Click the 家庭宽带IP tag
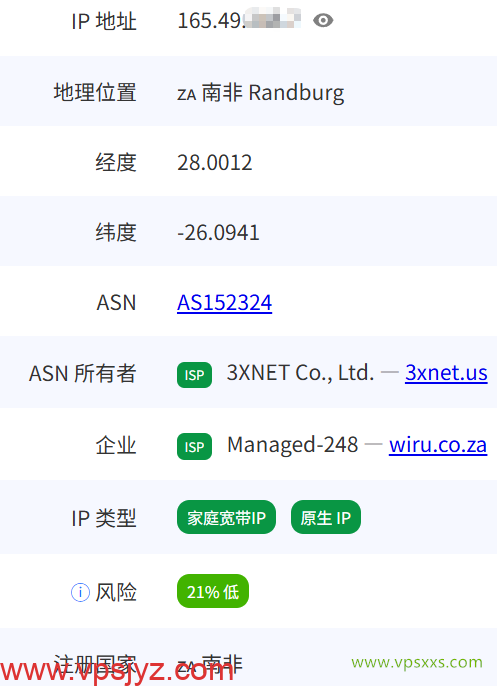This screenshot has height=686, width=497. (226, 517)
